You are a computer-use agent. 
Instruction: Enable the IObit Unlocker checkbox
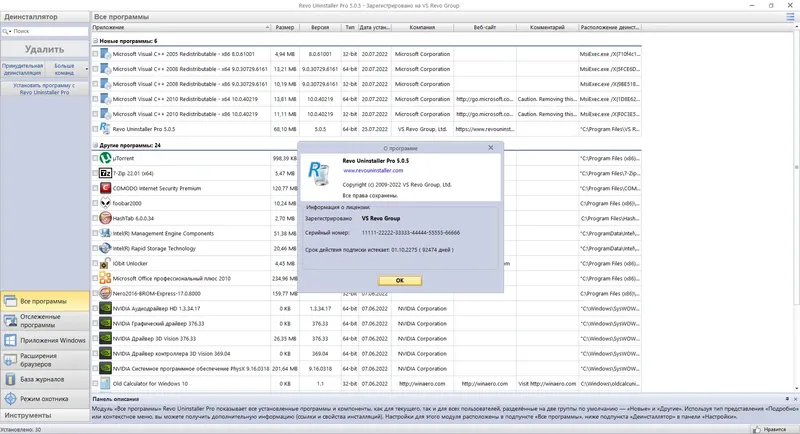click(95, 264)
